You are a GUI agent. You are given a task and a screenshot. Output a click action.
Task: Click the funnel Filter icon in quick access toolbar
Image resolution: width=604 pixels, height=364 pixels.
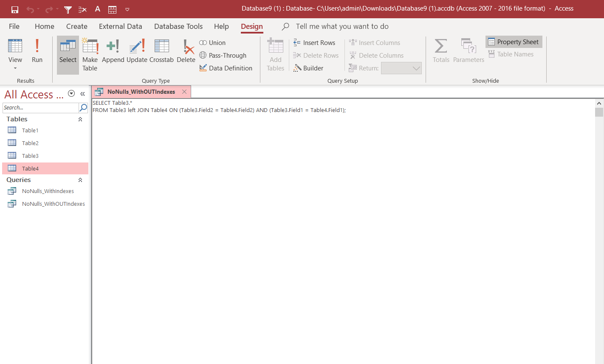point(68,9)
